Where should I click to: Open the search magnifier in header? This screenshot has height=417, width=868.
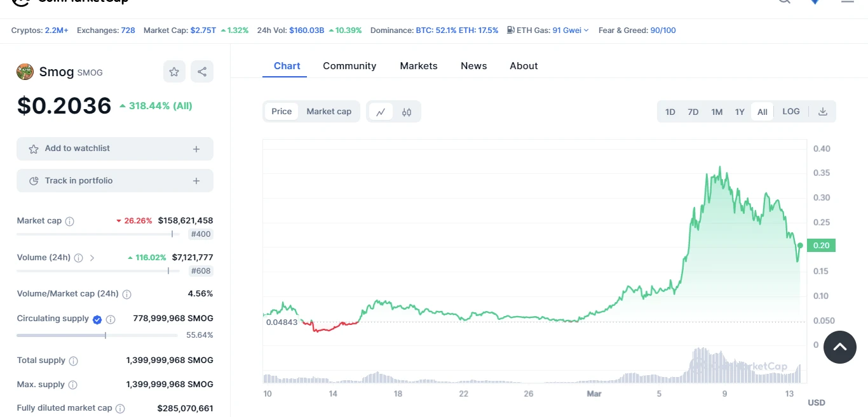[785, 2]
